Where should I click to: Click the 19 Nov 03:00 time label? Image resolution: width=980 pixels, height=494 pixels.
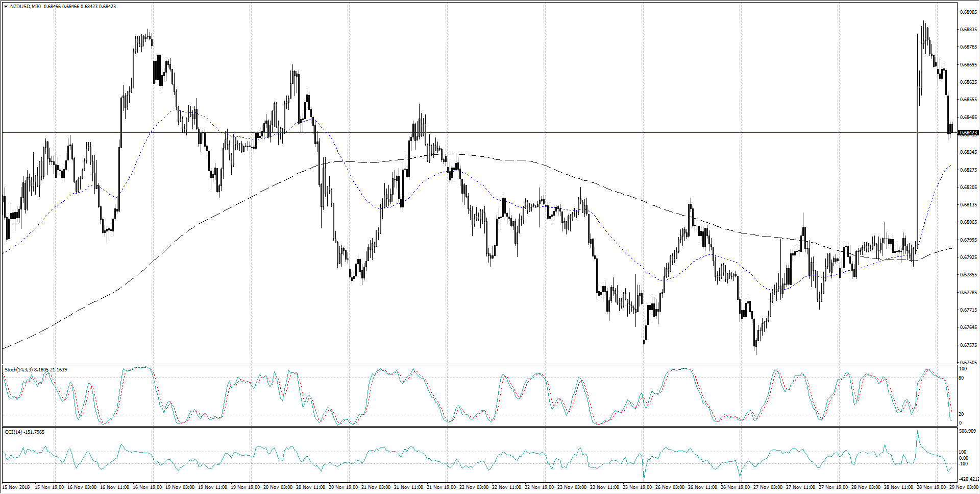pyautogui.click(x=181, y=487)
